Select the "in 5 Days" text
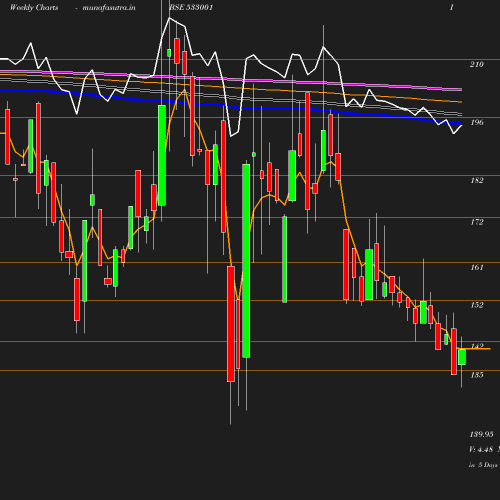Screen dimensions: 500x500 tap(483, 465)
